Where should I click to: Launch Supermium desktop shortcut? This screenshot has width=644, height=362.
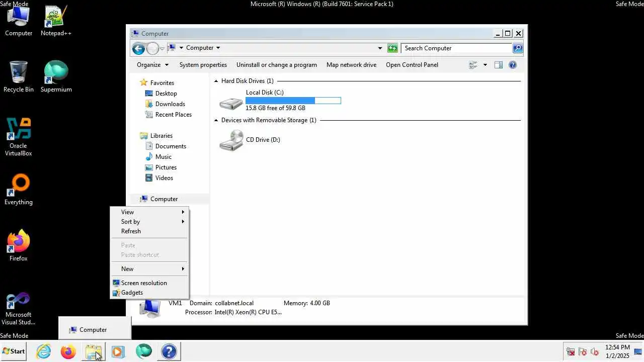tap(56, 77)
